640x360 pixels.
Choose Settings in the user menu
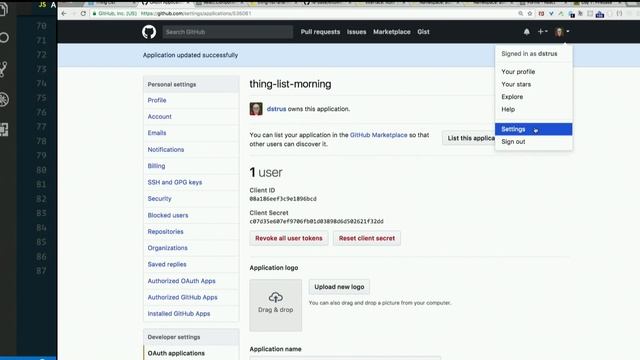point(534,129)
